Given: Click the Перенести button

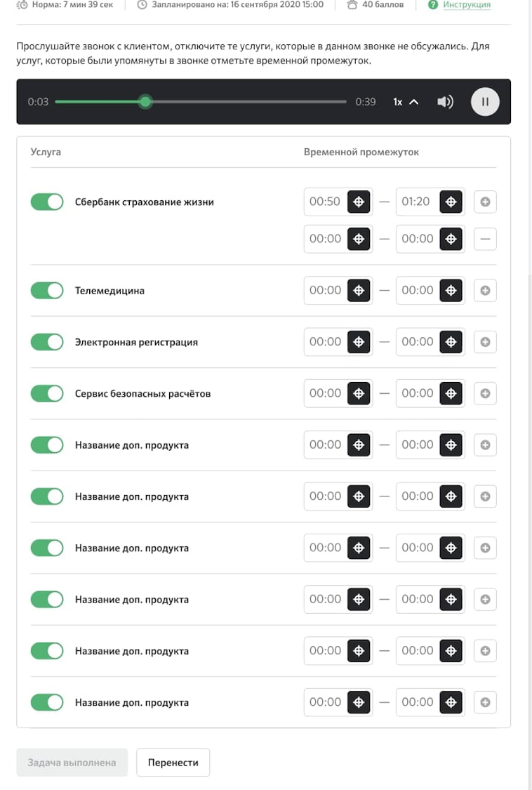Looking at the screenshot, I should click(x=173, y=762).
